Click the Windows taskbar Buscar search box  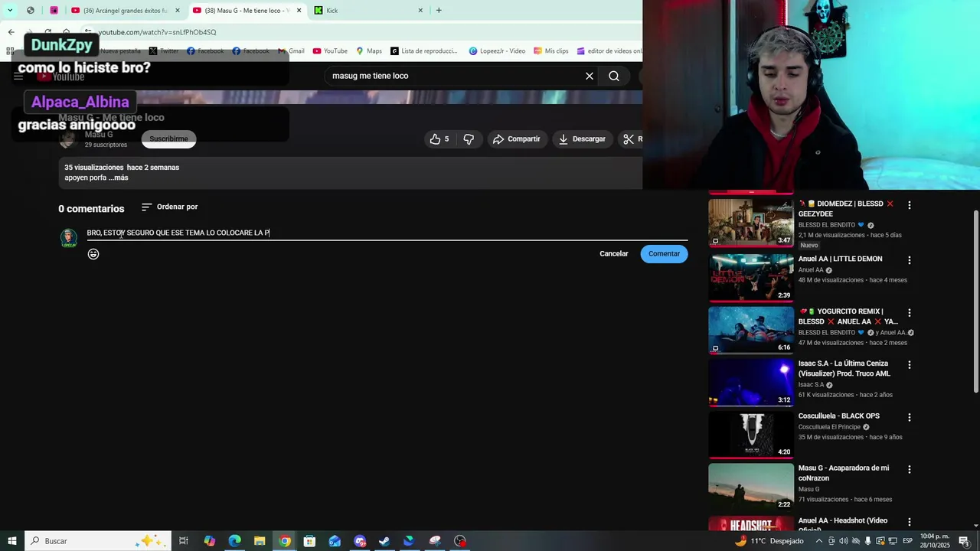(x=100, y=541)
